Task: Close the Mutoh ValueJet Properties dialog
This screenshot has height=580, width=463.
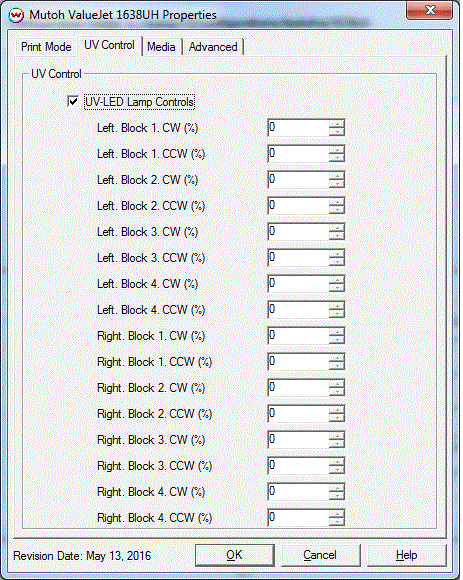Action: tap(429, 10)
